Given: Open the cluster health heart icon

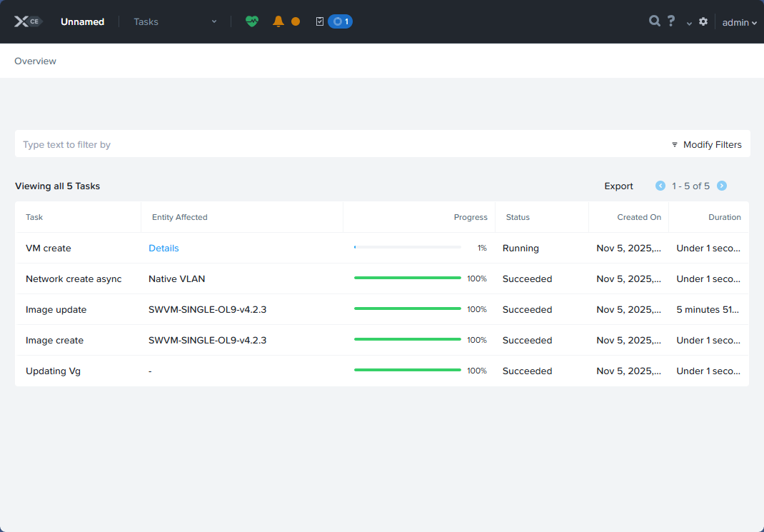Looking at the screenshot, I should pyautogui.click(x=252, y=21).
